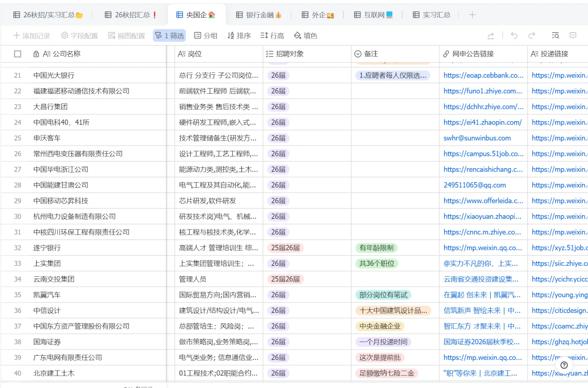Open the 银行金融 tab

click(x=259, y=15)
